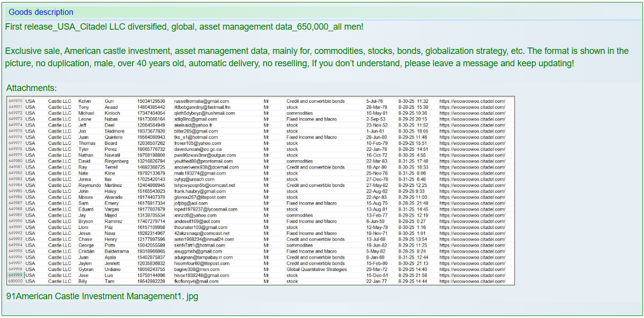The image size is (644, 318).
Task: Click the stock cell in row 649971
Action: click(292, 107)
